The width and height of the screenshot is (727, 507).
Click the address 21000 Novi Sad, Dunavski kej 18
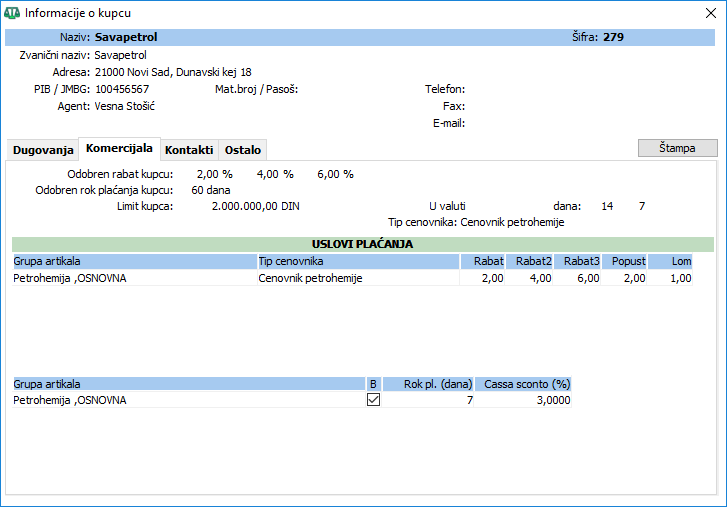click(173, 72)
